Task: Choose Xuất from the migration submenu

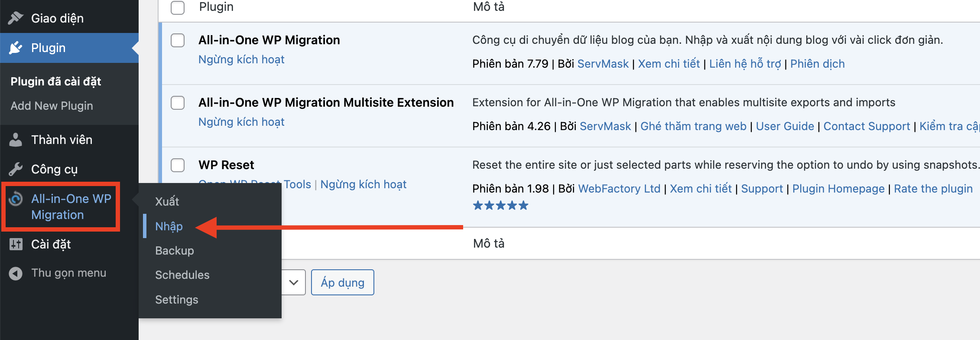Action: click(x=167, y=202)
